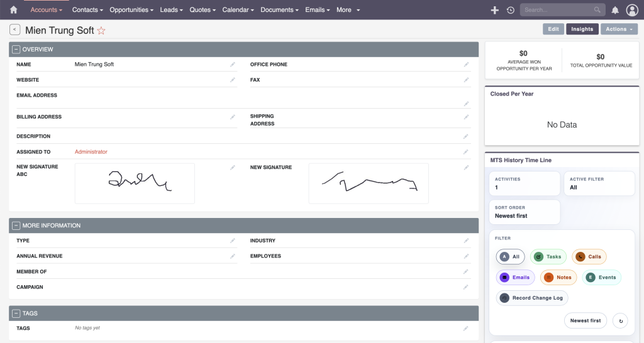
Task: Edit the Campaign pencil icon
Action: (x=466, y=287)
